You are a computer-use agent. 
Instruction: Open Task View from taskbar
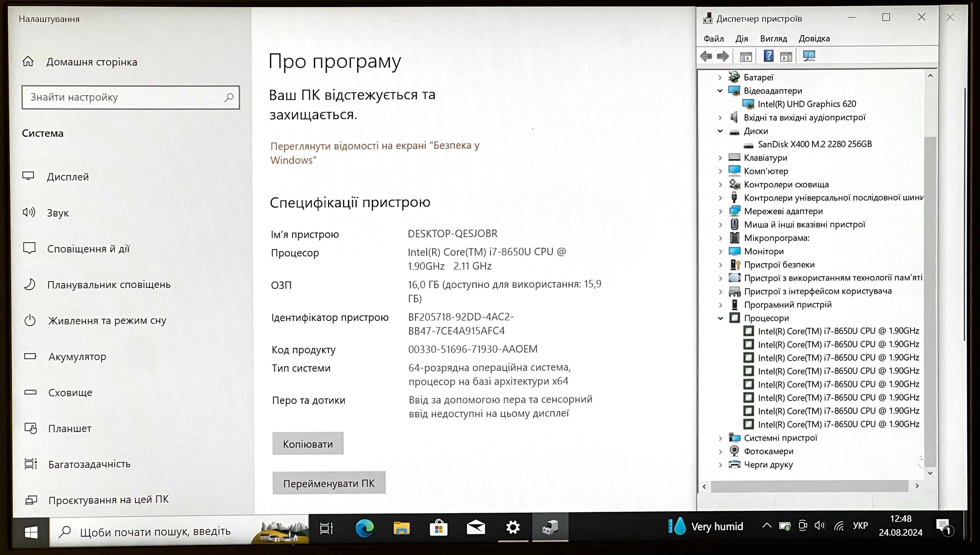pyautogui.click(x=327, y=528)
